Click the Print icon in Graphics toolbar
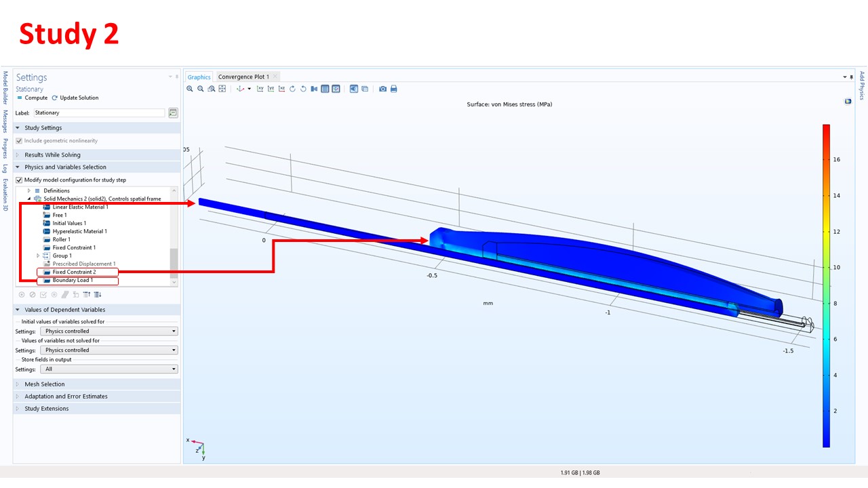 tap(394, 89)
